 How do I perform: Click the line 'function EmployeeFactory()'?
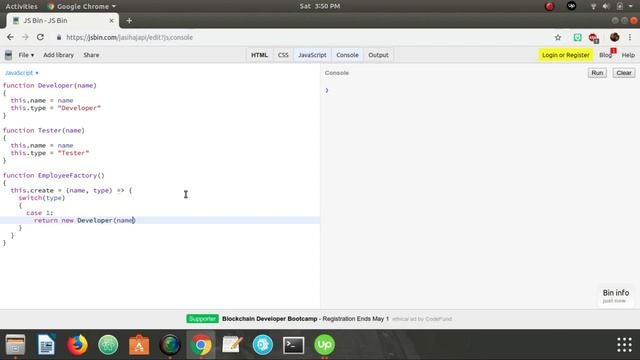[53, 175]
